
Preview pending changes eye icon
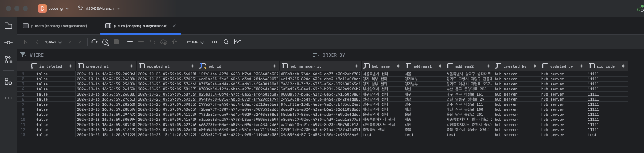pyautogui.click(x=163, y=42)
